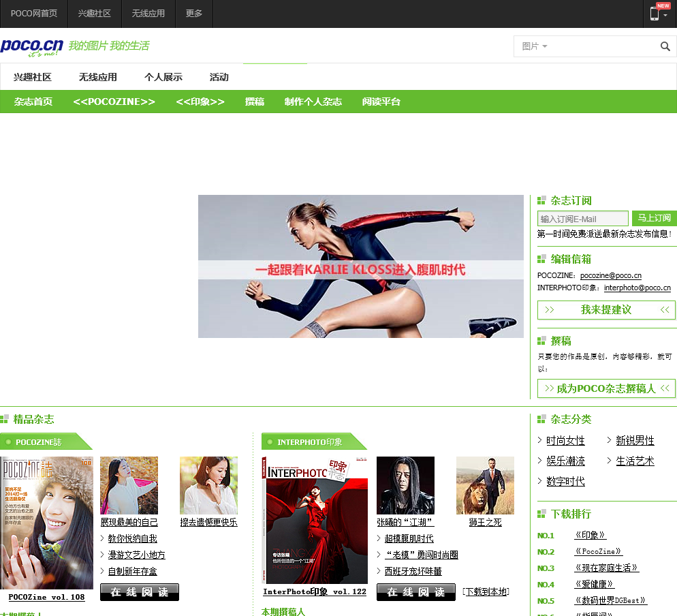Screen dimensions: 677x616
Task: Open 《印象》 in download ranking
Action: tap(591, 535)
